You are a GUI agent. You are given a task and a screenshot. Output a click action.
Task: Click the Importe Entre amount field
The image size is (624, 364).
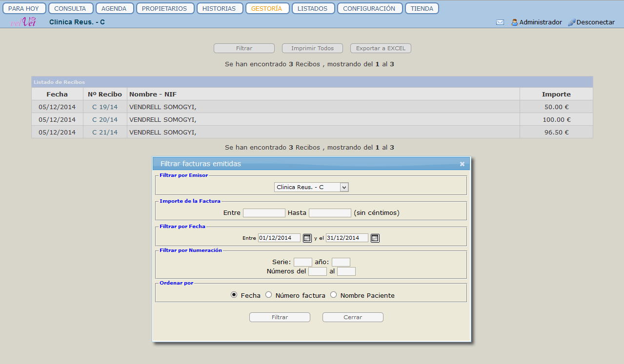tap(264, 213)
